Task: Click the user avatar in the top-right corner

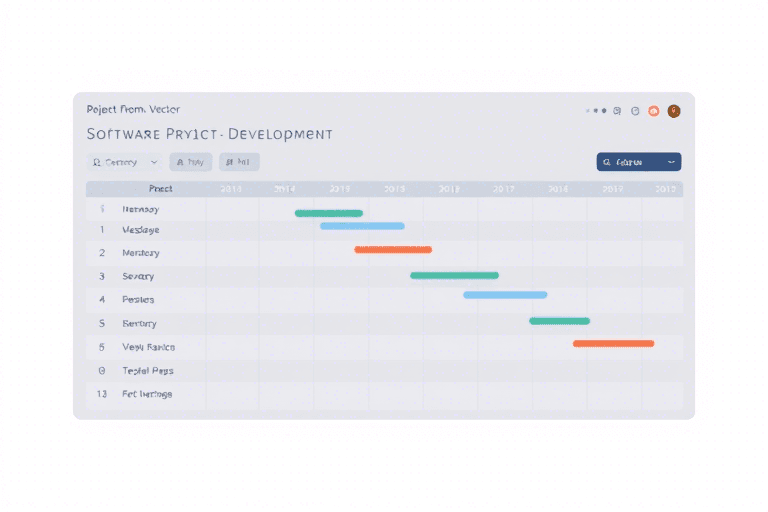Action: pyautogui.click(x=674, y=111)
